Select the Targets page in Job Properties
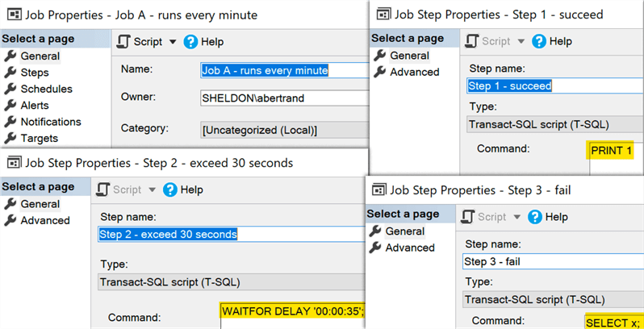This screenshot has width=644, height=329. pyautogui.click(x=40, y=139)
